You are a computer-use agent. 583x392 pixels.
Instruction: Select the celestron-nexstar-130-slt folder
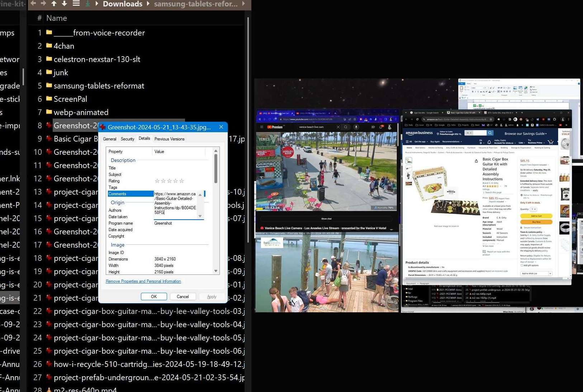tap(97, 59)
